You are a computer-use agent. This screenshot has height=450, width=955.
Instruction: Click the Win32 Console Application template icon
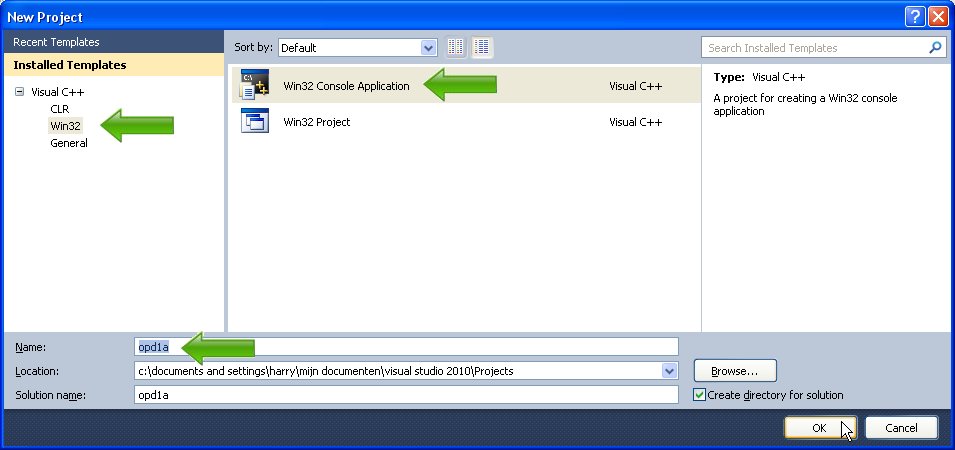pyautogui.click(x=255, y=86)
